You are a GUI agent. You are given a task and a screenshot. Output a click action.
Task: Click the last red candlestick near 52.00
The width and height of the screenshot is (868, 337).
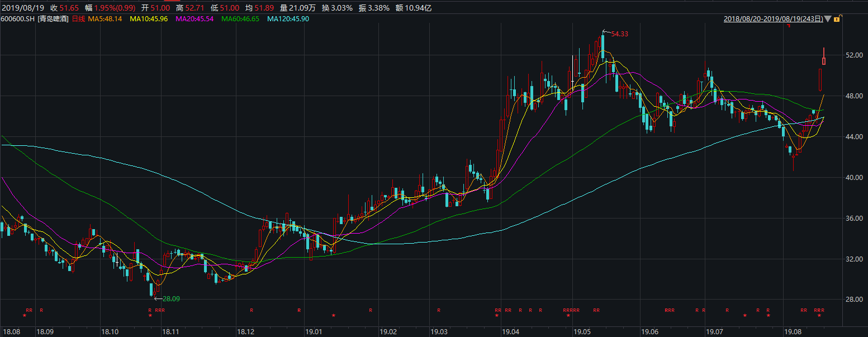[x=824, y=60]
